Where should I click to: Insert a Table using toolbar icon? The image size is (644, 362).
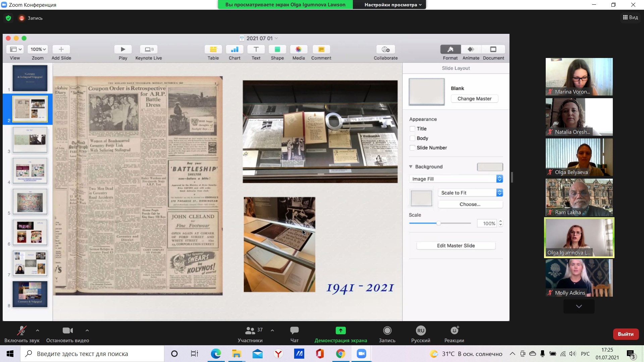213,49
